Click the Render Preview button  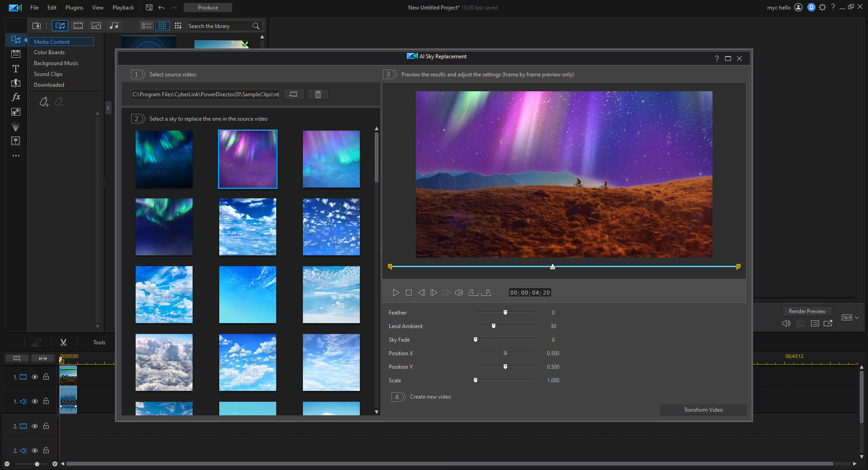[807, 311]
